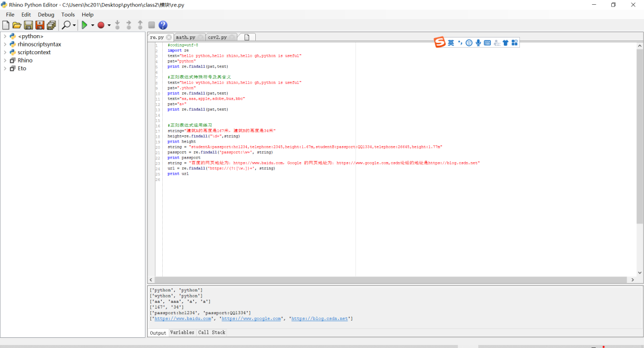
Task: Run the script with green play button
Action: 84,25
